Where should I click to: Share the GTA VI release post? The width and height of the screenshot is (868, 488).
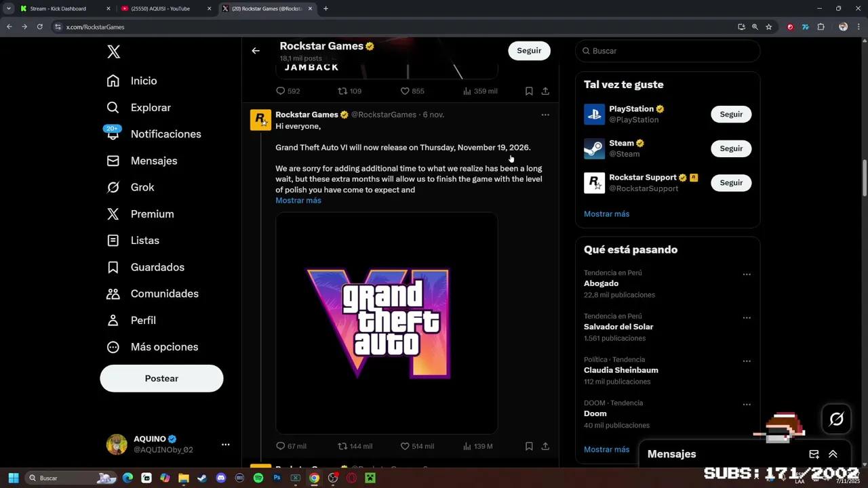point(545,446)
